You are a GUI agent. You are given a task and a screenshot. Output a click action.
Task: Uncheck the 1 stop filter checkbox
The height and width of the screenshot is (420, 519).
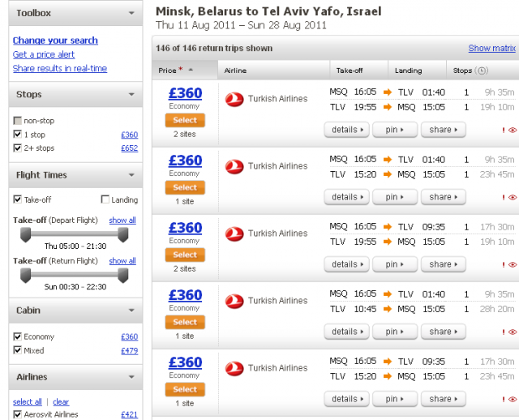coord(18,135)
